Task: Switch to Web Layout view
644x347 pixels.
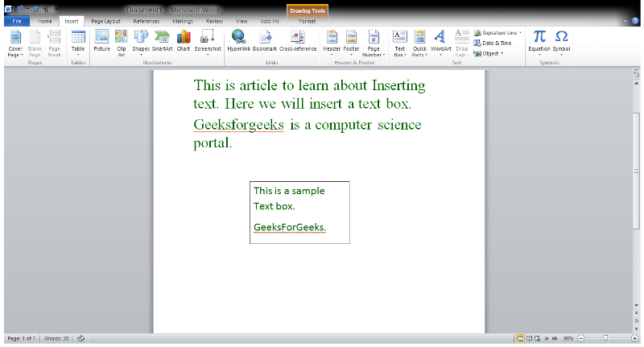Action: 537,338
